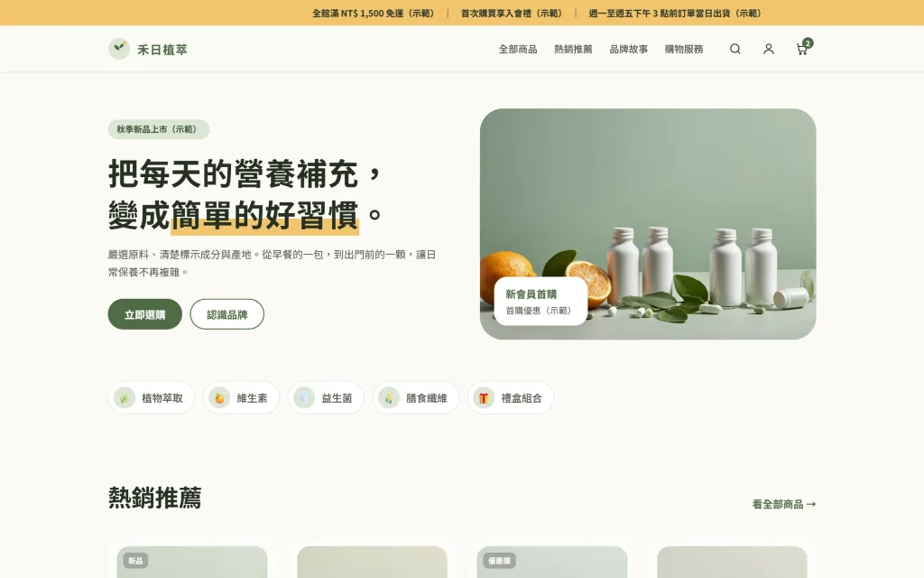Open 購物服務 navigation item
The height and width of the screenshot is (578, 924).
(684, 49)
